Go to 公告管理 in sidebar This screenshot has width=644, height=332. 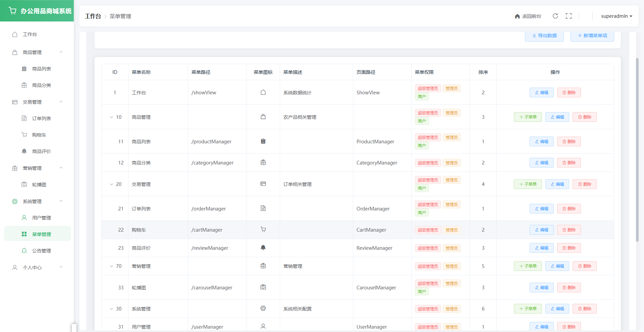coord(41,251)
